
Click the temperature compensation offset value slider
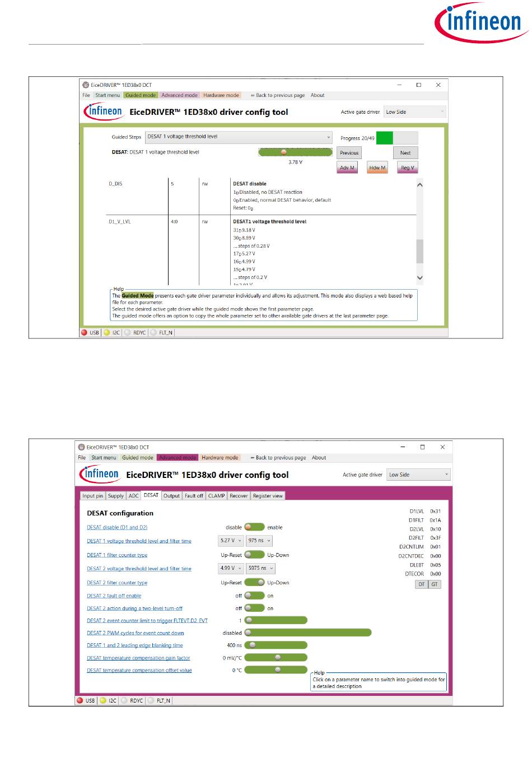tap(276, 670)
